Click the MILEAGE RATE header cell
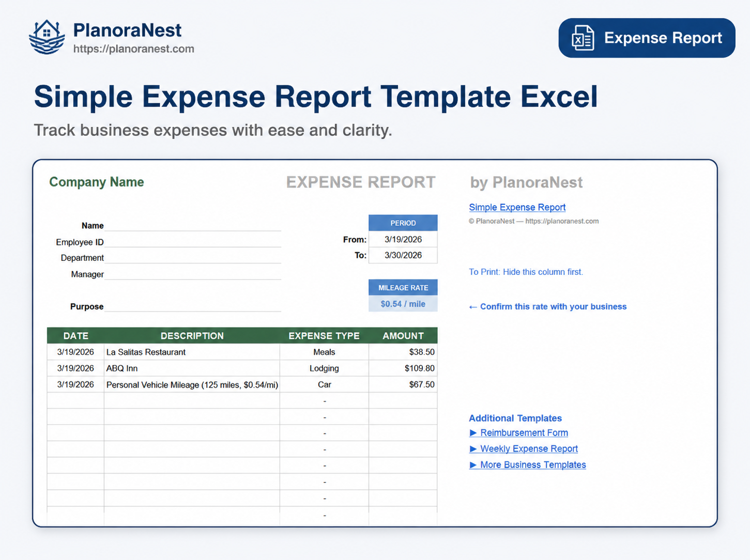 [403, 288]
